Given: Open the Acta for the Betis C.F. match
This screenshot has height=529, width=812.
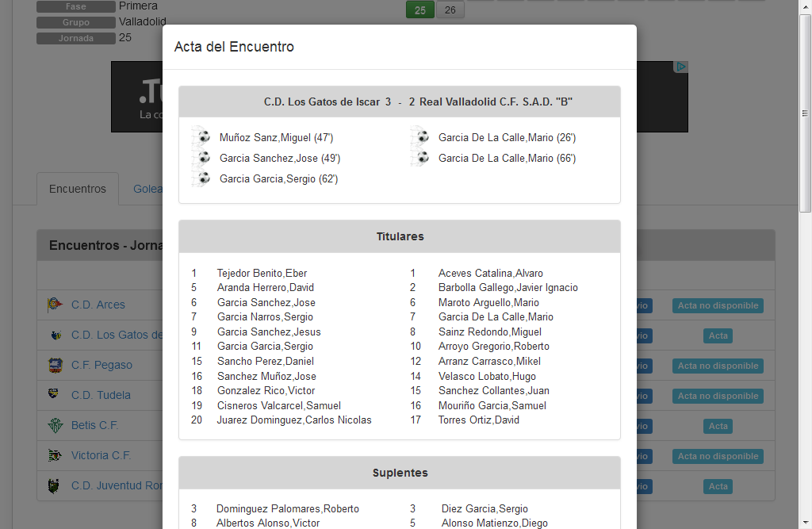Looking at the screenshot, I should 718,426.
